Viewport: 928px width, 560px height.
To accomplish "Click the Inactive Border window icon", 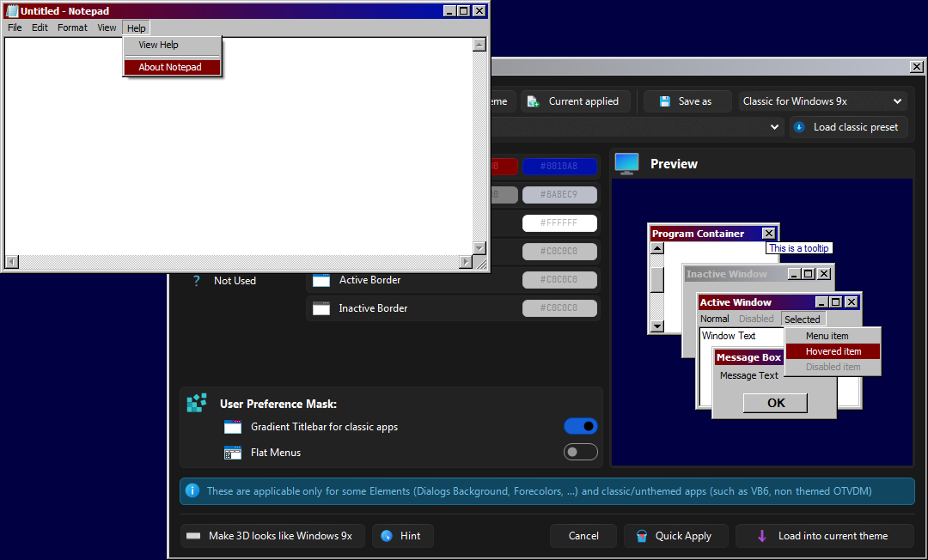I will [321, 308].
